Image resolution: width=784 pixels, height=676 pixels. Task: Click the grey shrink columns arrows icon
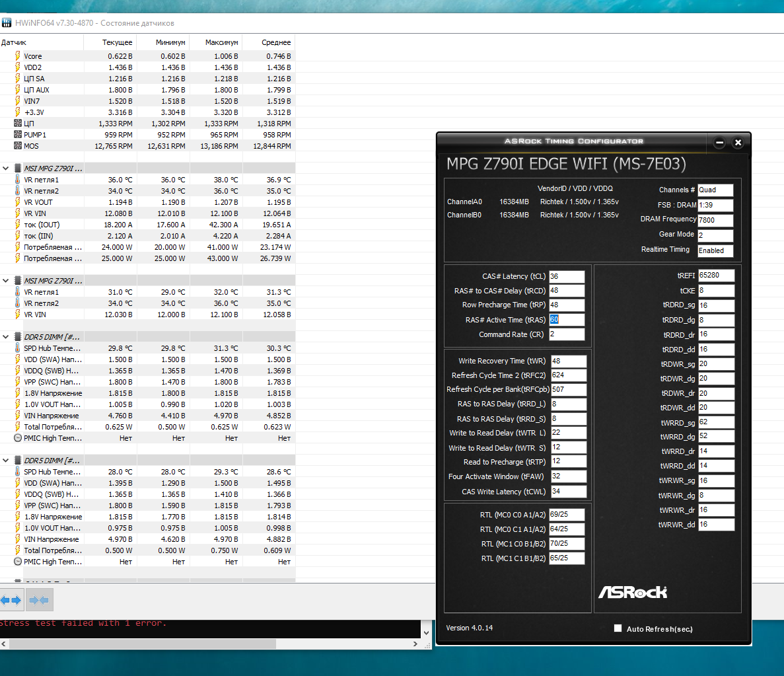[x=39, y=600]
